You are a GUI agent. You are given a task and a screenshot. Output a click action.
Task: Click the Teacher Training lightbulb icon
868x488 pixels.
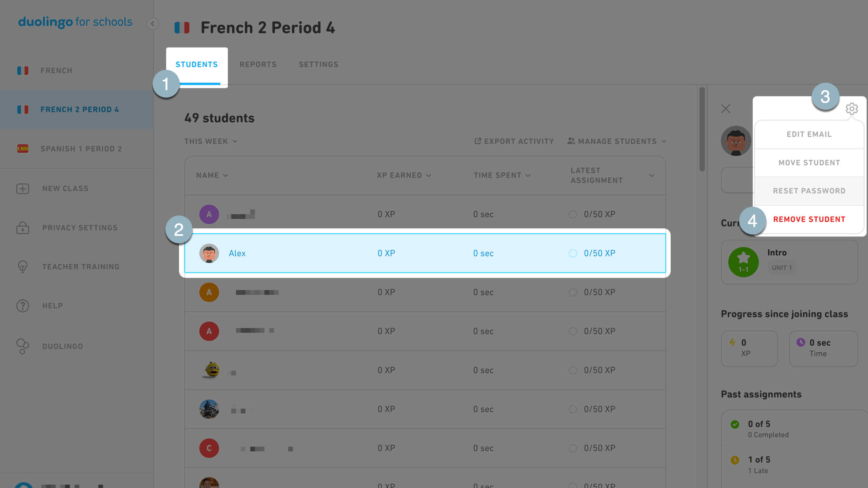(22, 267)
